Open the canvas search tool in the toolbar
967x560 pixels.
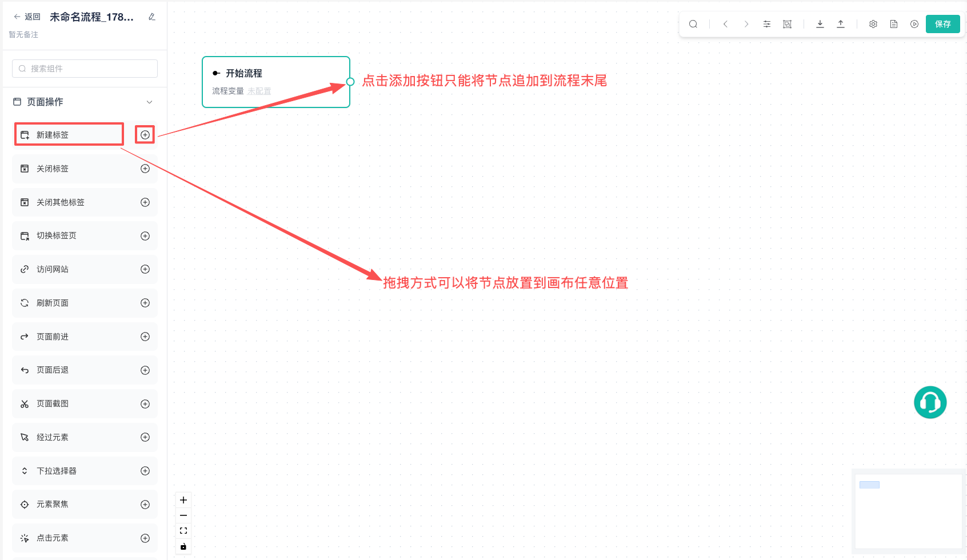pyautogui.click(x=693, y=24)
